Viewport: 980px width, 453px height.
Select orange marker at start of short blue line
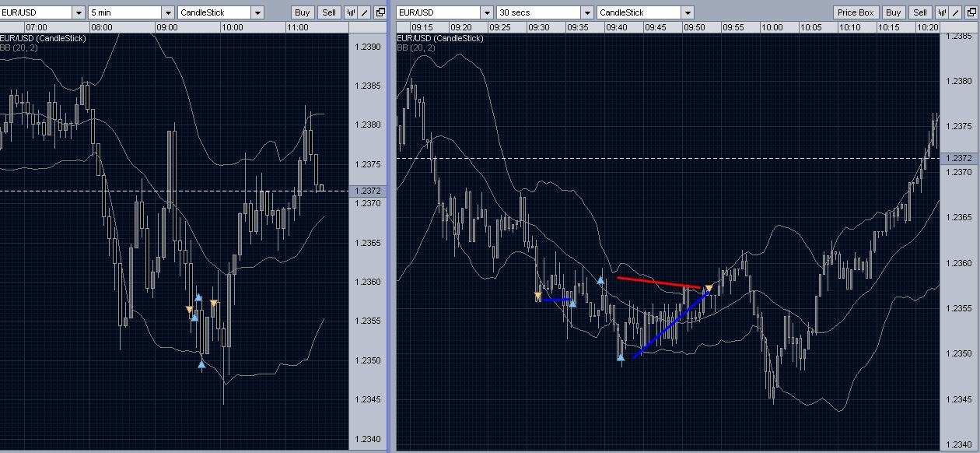point(538,296)
